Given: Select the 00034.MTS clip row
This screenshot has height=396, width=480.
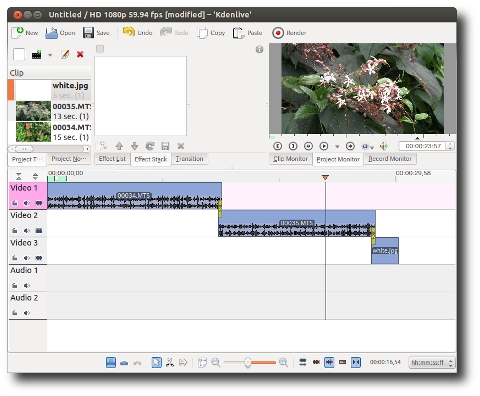Looking at the screenshot, I should point(50,132).
